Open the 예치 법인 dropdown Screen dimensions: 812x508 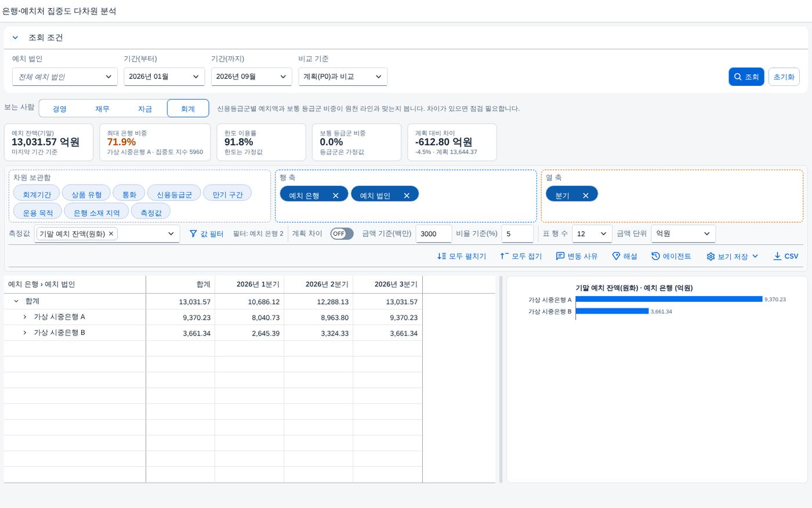point(64,77)
